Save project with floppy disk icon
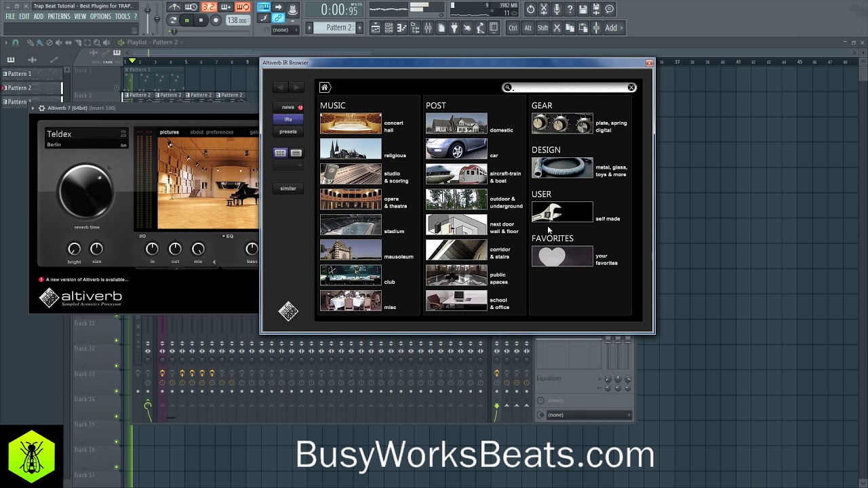Screen dimensions: 868x488 (x=583, y=9)
